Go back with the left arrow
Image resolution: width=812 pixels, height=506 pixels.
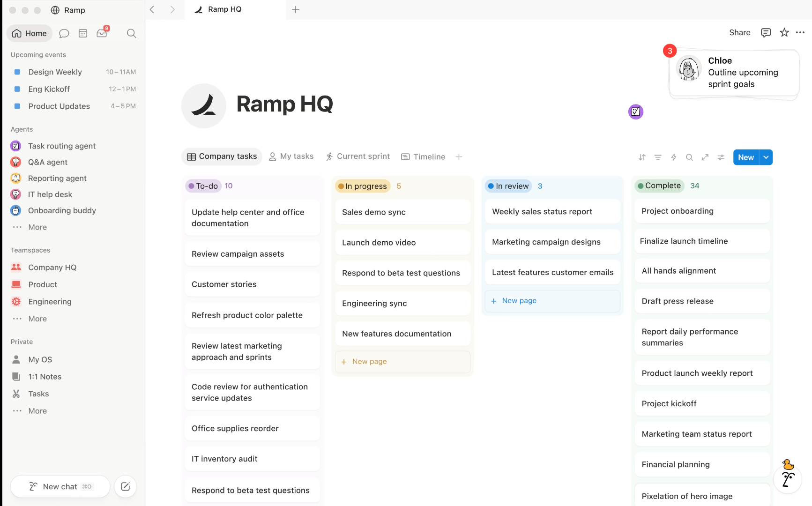[152, 9]
